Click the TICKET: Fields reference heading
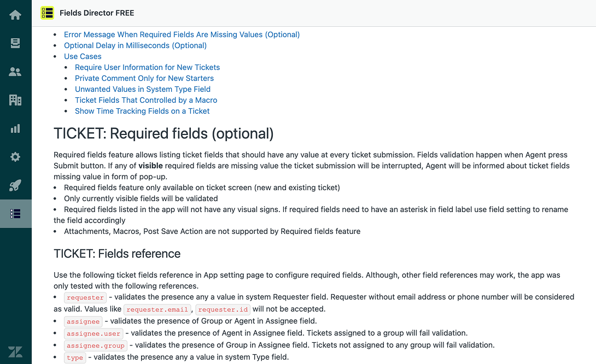This screenshot has width=596, height=364. [117, 254]
